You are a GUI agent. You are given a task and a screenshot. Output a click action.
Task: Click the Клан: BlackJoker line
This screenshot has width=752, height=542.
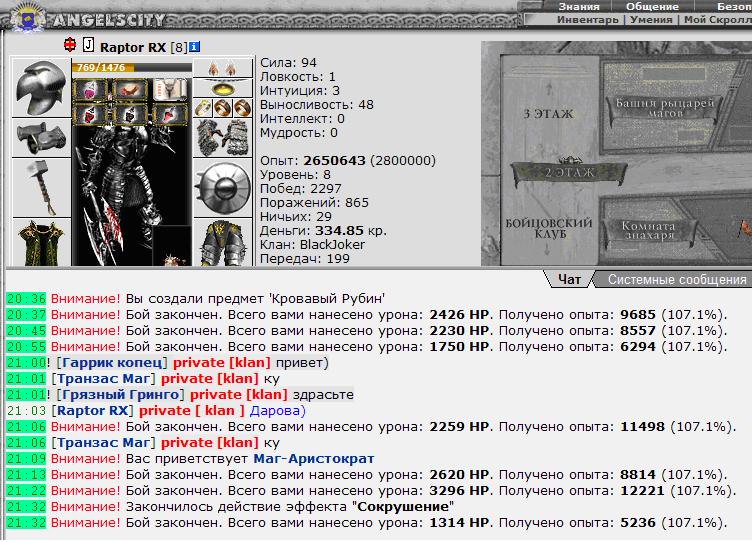pos(312,245)
